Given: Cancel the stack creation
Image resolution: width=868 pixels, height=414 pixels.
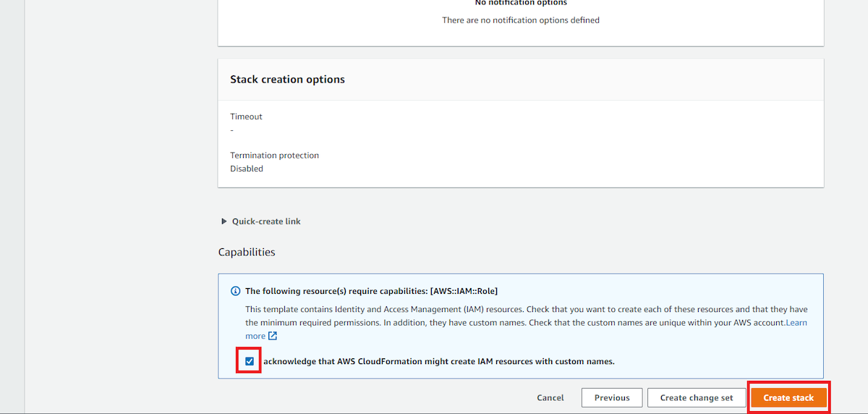Looking at the screenshot, I should tap(550, 397).
